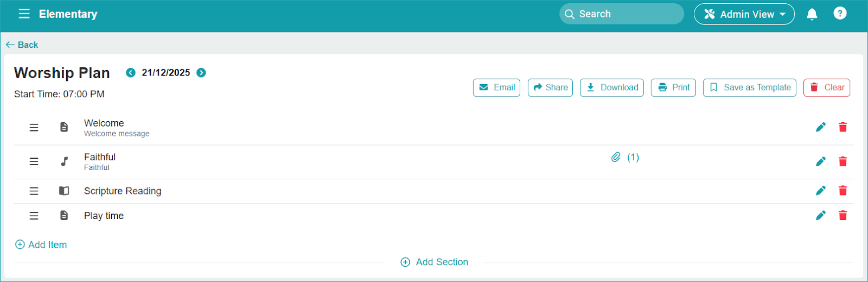Delete the Faithful song item
The height and width of the screenshot is (282, 868).
coord(843,161)
